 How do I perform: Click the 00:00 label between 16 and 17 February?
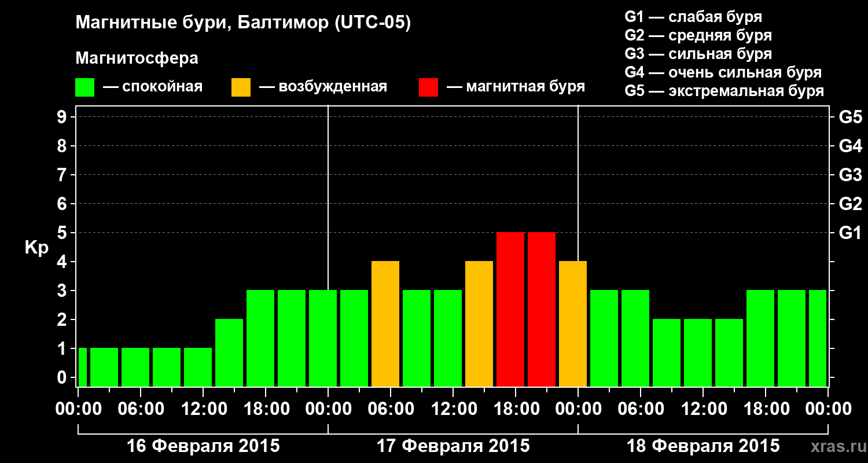pos(328,409)
